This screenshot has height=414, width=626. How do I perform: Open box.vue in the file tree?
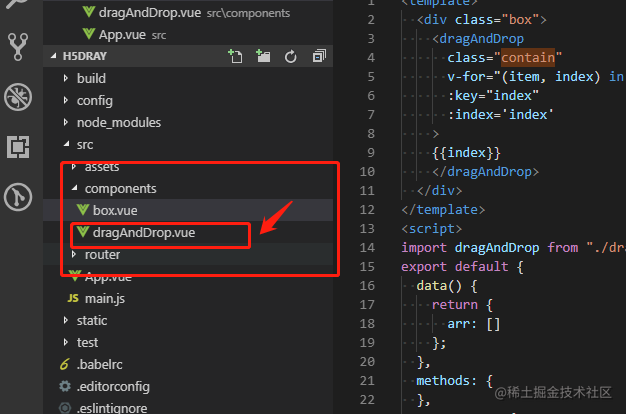click(188, 210)
